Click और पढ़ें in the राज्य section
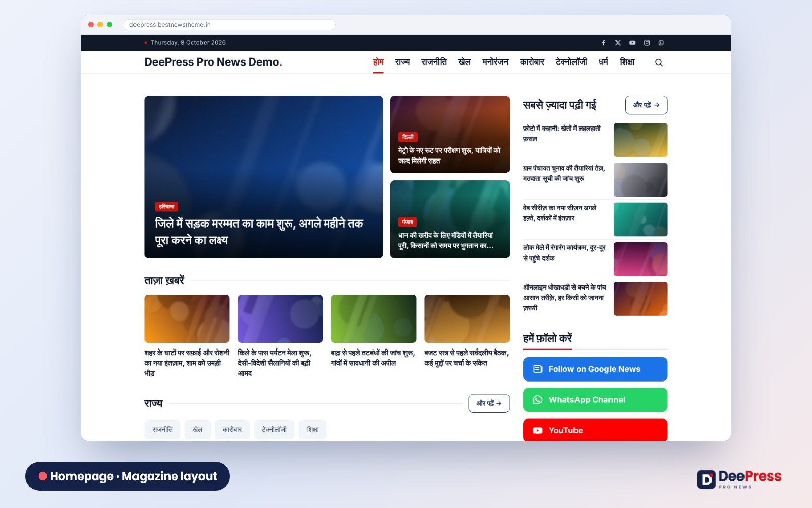Screen dimensions: 812x508 489,403
